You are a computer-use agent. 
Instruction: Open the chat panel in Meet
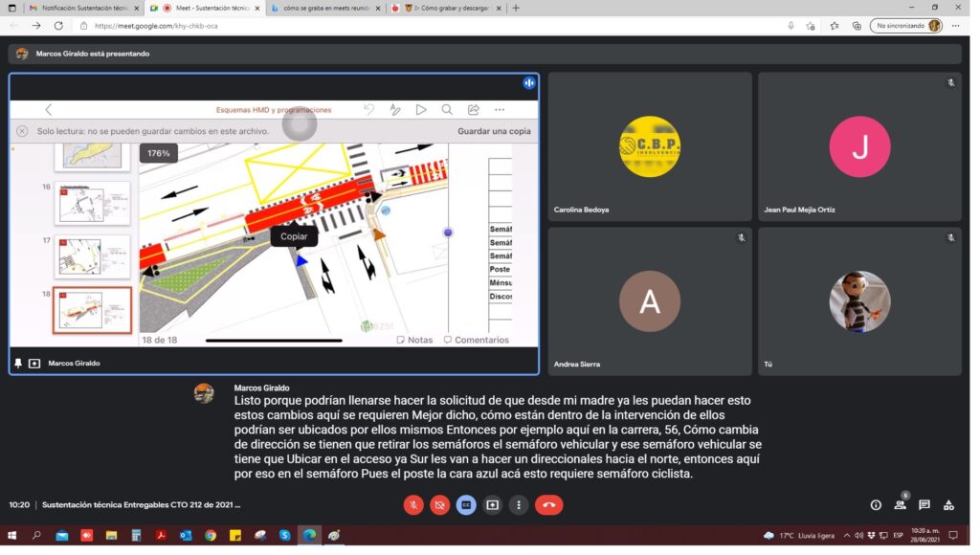(923, 502)
